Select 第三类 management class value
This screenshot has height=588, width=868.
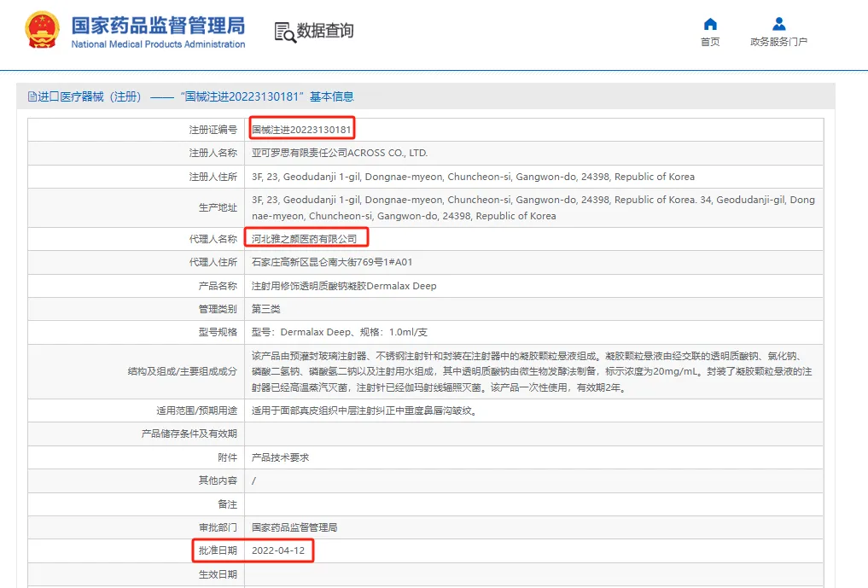point(265,309)
